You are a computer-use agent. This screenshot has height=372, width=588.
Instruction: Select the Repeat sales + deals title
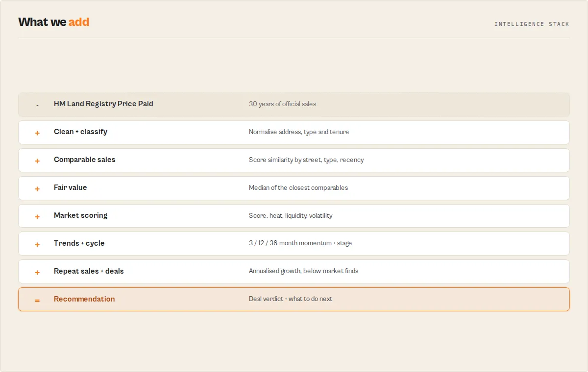click(89, 271)
